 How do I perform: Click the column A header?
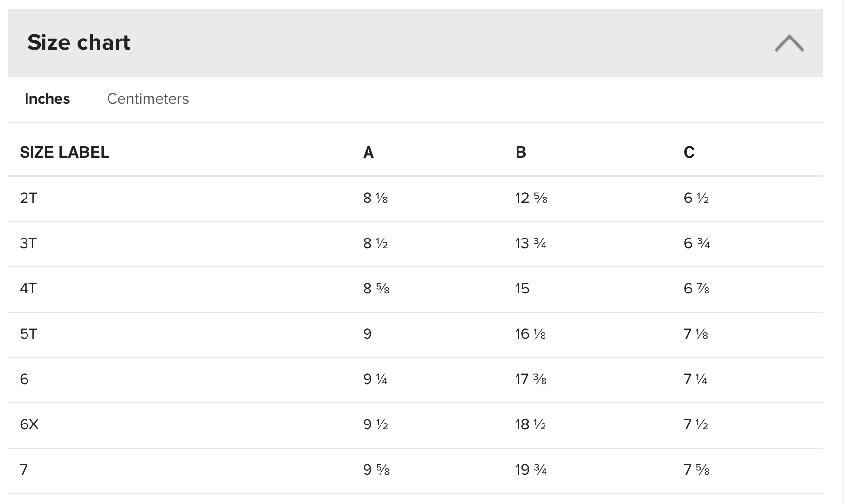pyautogui.click(x=368, y=152)
